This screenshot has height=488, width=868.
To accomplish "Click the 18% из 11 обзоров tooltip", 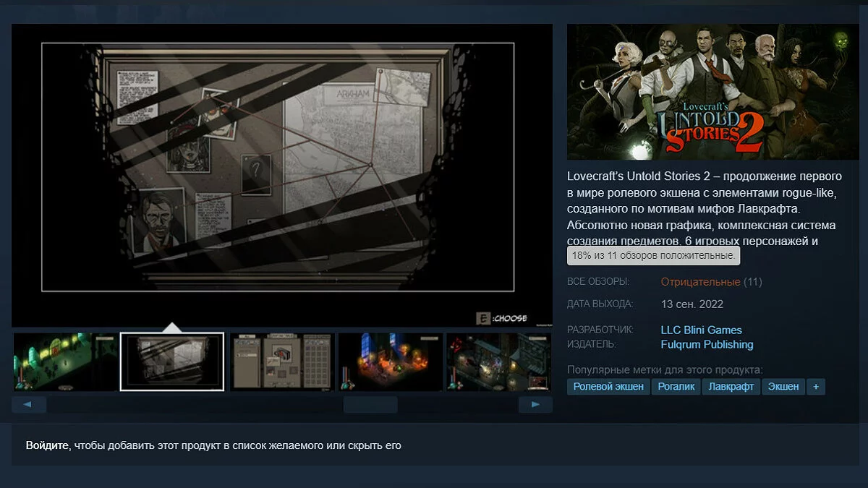I will click(654, 256).
